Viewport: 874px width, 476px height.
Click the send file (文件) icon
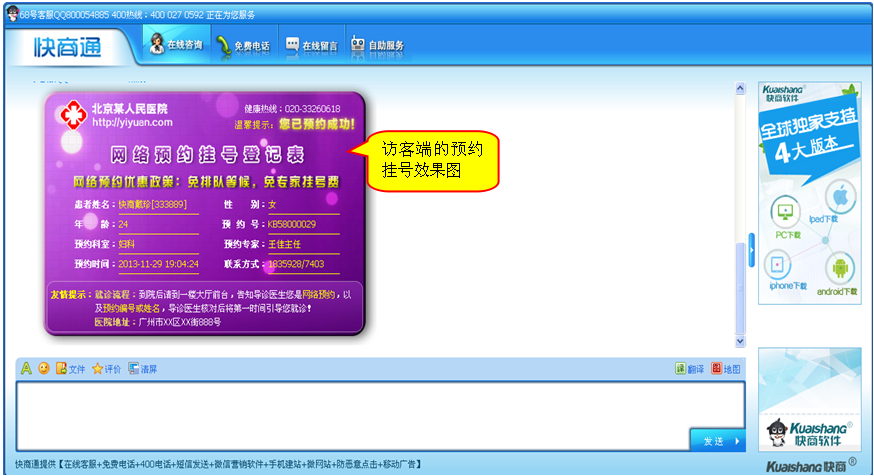pos(61,369)
